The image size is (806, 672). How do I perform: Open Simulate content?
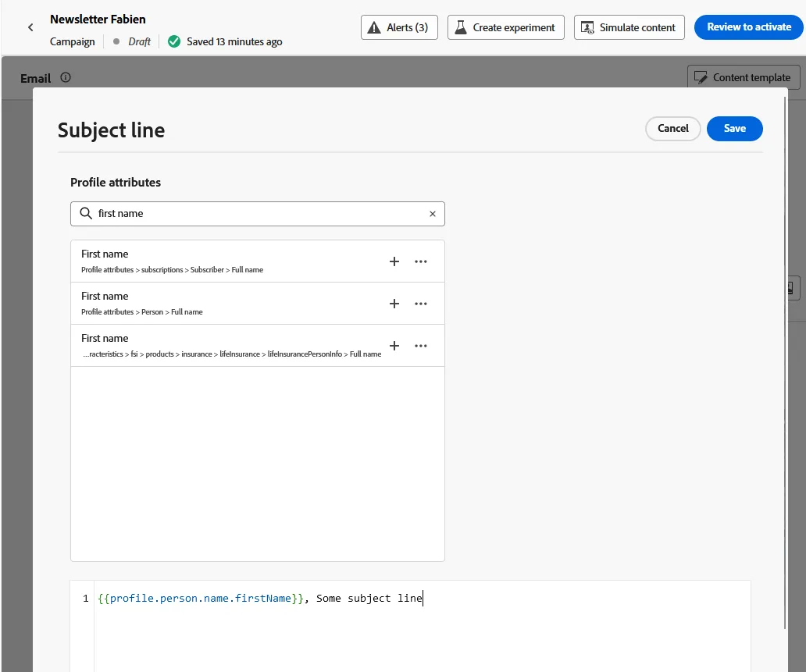[x=629, y=27]
